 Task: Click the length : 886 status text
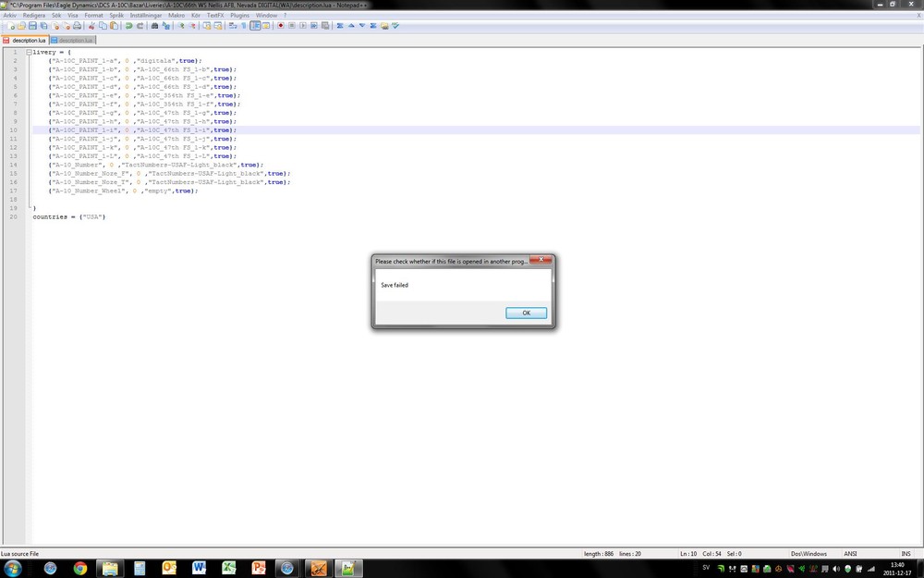598,554
